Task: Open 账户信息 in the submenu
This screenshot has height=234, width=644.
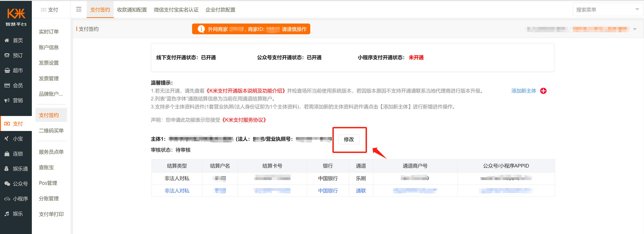Action: pyautogui.click(x=49, y=47)
